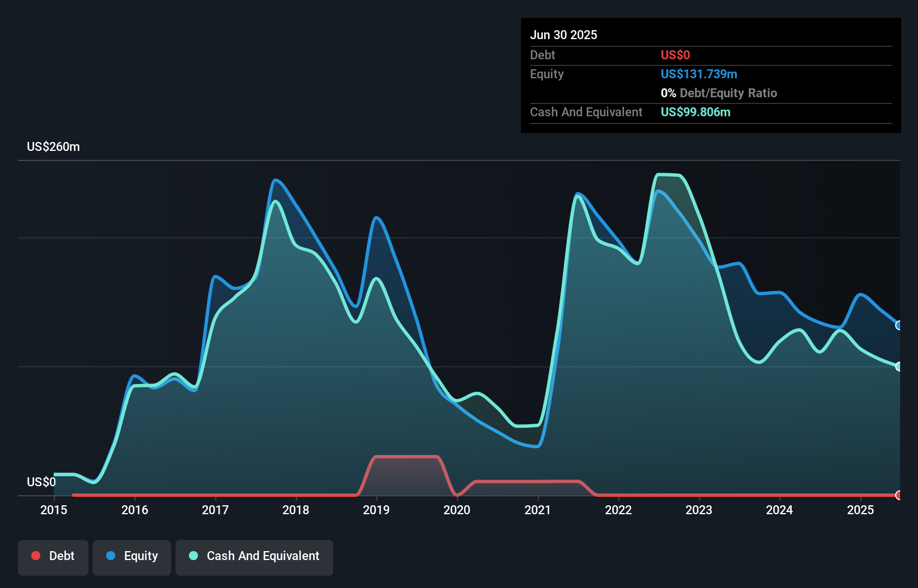Select the Equity endpoint marker for Jun 2025

click(x=899, y=325)
